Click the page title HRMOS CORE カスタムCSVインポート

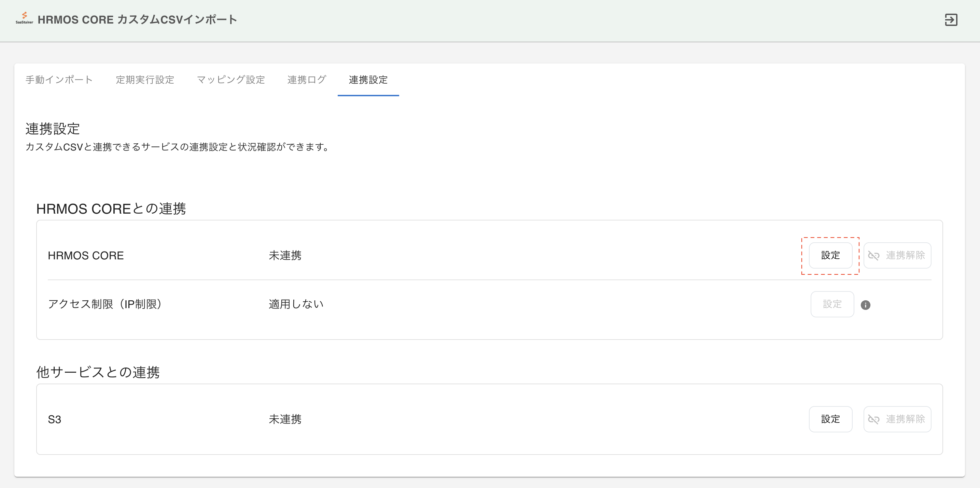click(x=138, y=19)
